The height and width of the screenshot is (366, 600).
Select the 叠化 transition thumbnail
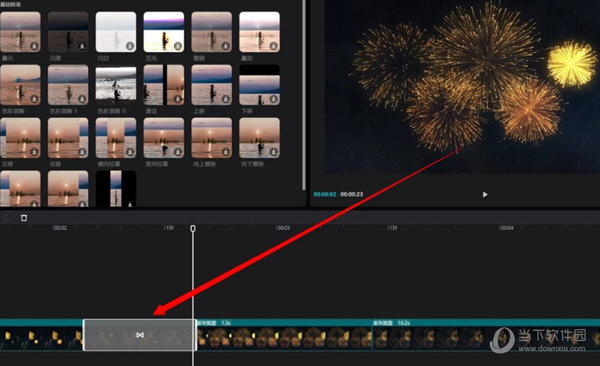[20, 32]
